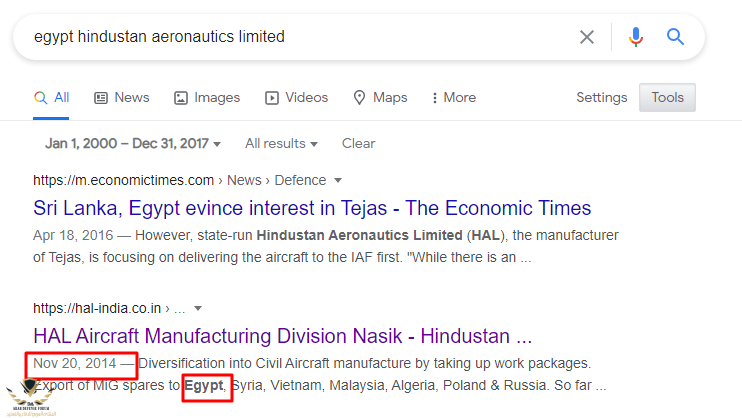Open HAL Aircraft Manufacturing Division Nasik link
The width and height of the screenshot is (742, 418).
click(282, 334)
